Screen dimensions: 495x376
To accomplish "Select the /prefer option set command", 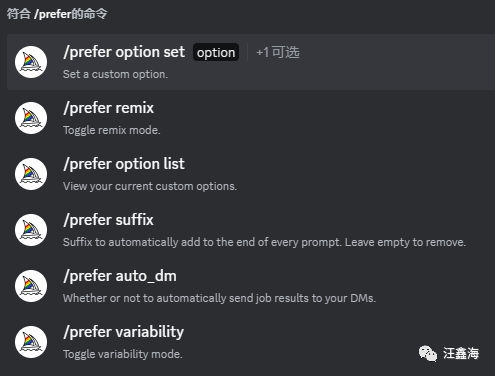I will (x=251, y=62).
